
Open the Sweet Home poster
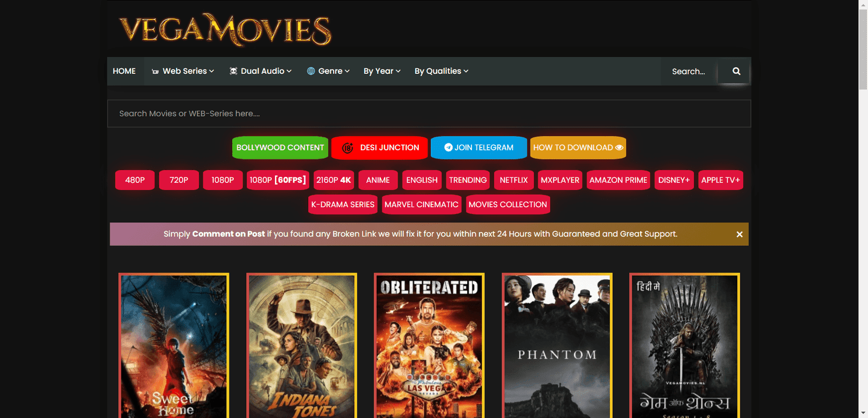[x=174, y=346]
